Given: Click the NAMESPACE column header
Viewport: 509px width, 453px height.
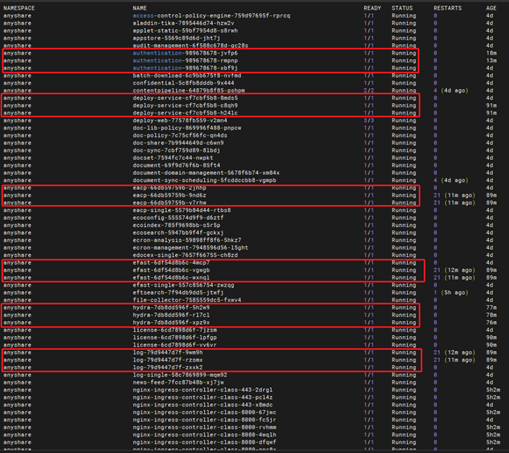Looking at the screenshot, I should [19, 8].
